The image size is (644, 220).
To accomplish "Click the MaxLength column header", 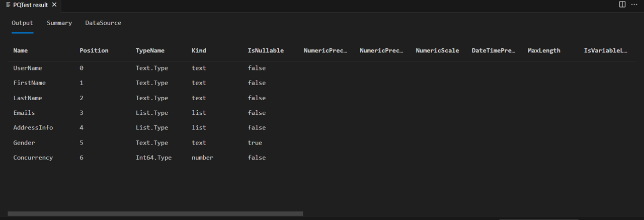I will point(544,50).
